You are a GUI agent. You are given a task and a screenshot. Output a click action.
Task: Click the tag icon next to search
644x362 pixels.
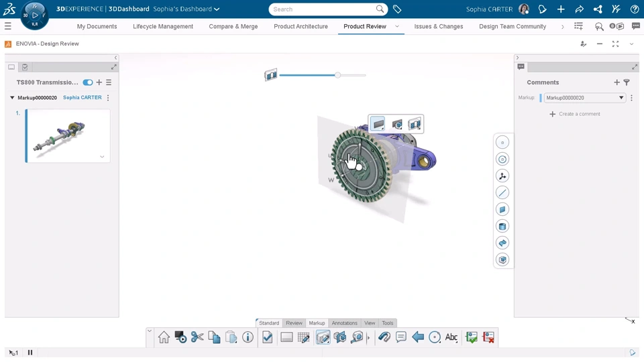396,9
